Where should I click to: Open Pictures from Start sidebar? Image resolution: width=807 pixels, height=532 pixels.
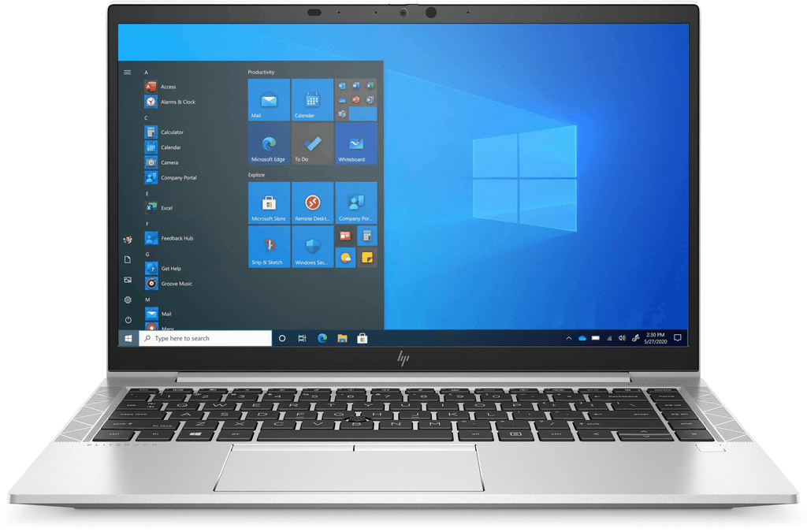pyautogui.click(x=128, y=280)
